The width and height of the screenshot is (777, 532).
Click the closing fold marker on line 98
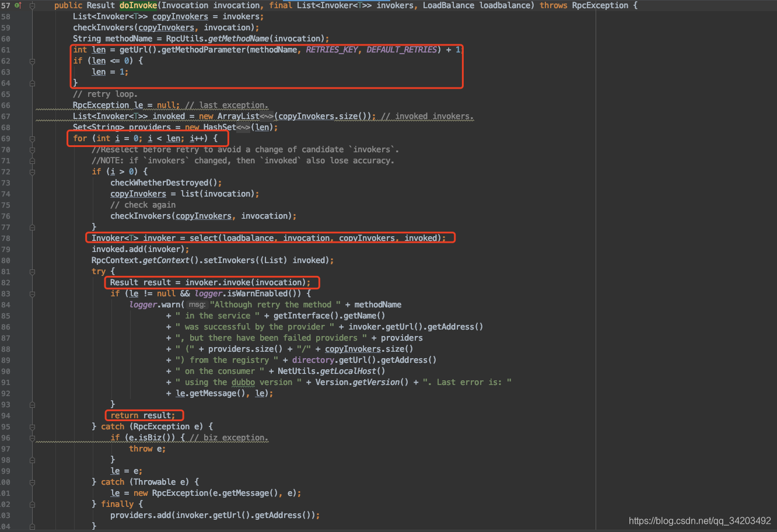(32, 460)
